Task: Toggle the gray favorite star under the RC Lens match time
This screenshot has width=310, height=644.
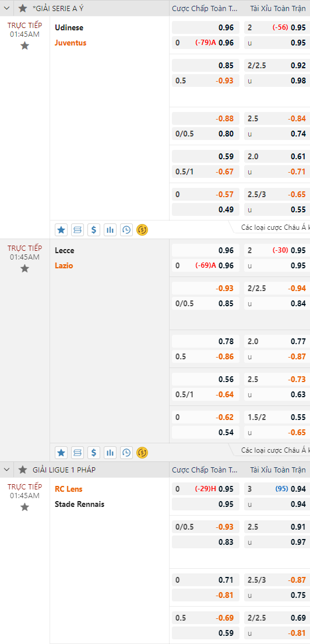Action: 24,507
